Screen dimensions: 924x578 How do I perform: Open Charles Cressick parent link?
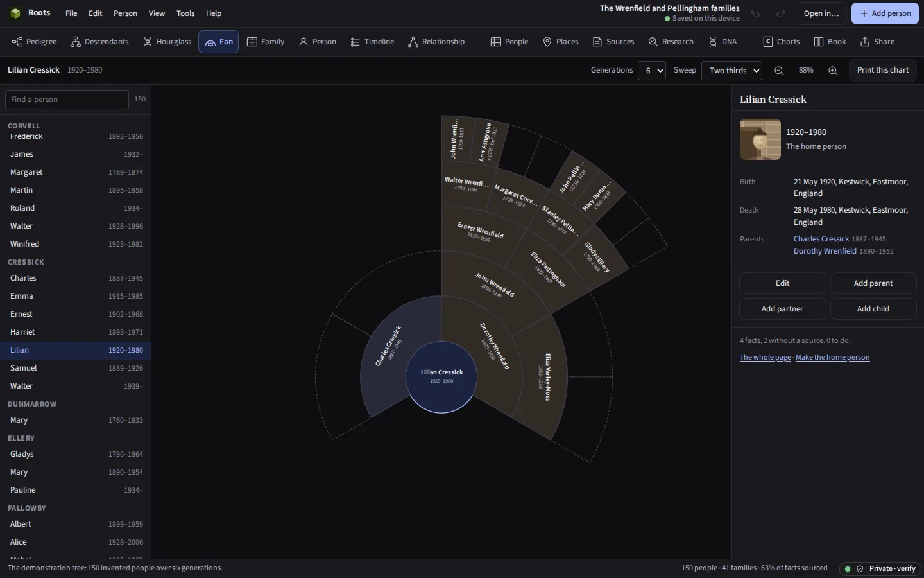point(821,239)
